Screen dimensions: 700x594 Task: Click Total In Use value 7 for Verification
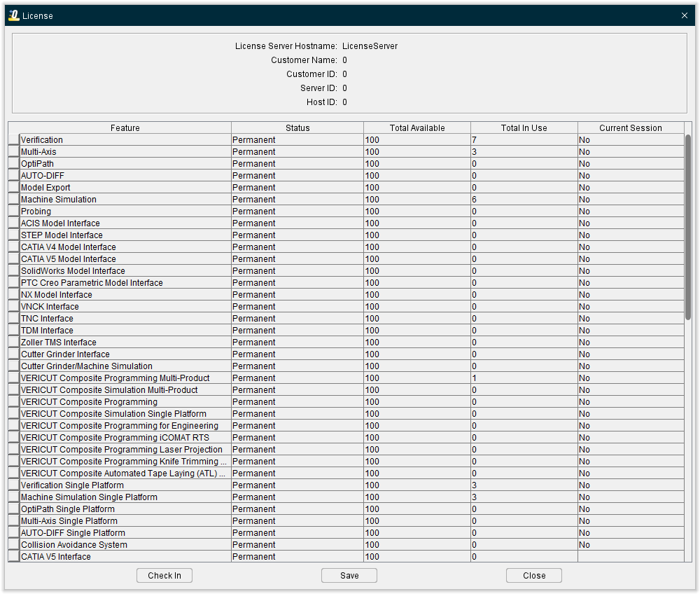pyautogui.click(x=524, y=140)
